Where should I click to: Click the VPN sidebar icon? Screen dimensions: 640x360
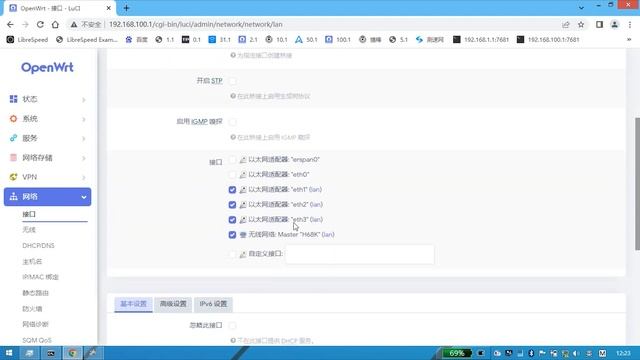(x=13, y=177)
